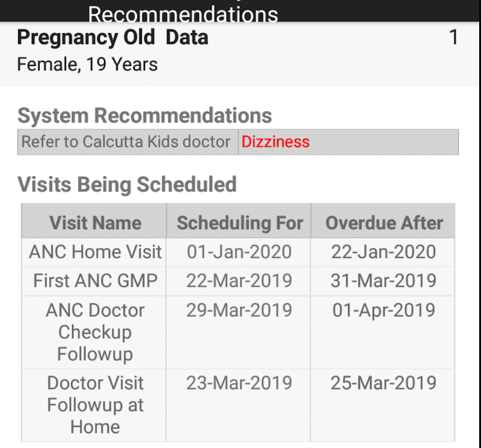Select the System Recommendations heading
This screenshot has width=481, height=448.
(144, 115)
